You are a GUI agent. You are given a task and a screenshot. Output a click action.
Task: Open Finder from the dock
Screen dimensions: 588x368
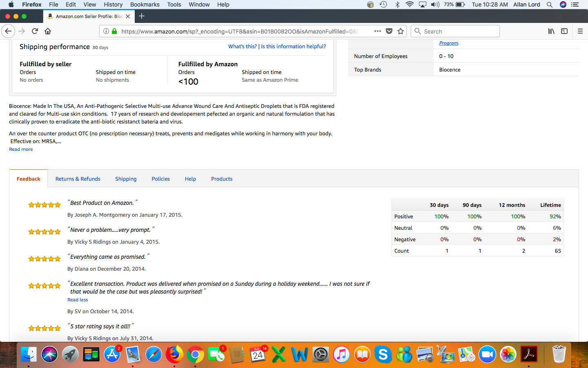coord(29,355)
